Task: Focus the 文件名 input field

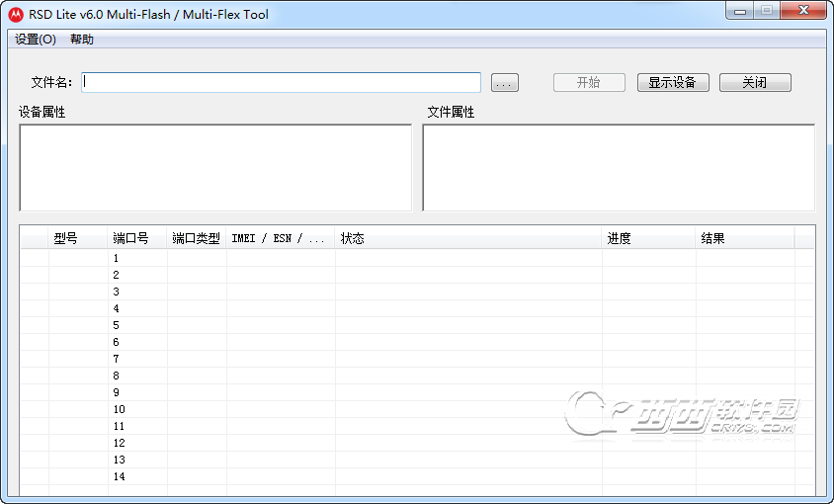Action: (x=281, y=82)
